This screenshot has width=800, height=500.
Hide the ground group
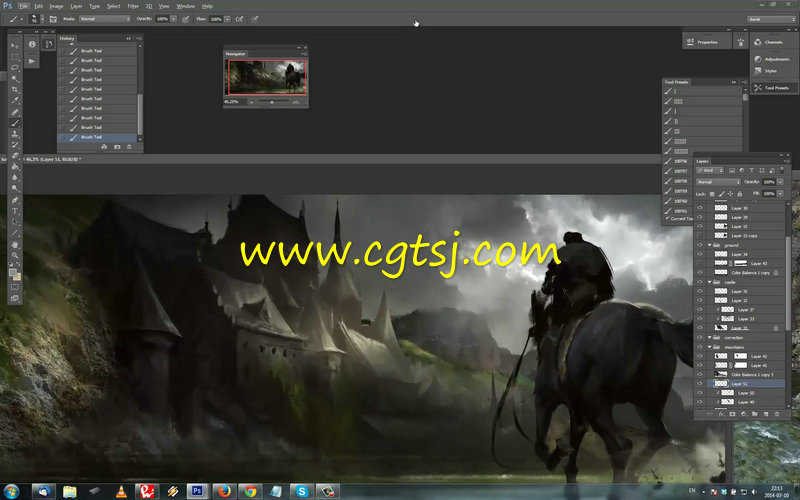click(x=699, y=245)
